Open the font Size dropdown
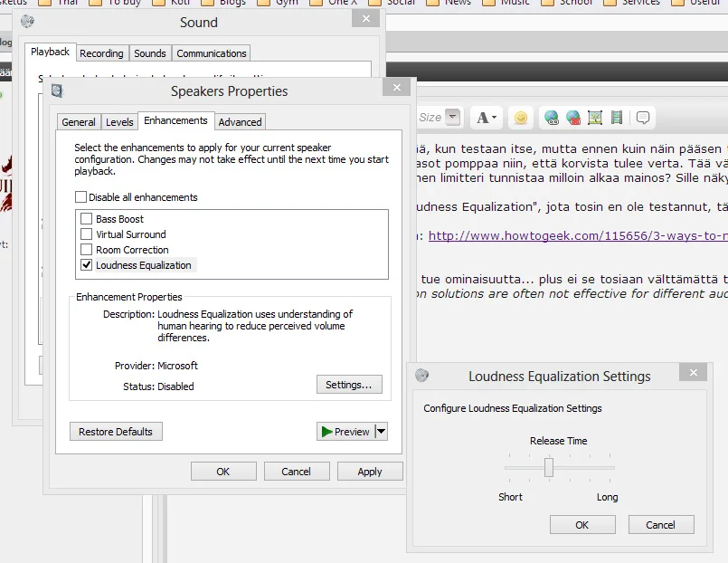Viewport: 728px width, 563px height. pos(452,118)
